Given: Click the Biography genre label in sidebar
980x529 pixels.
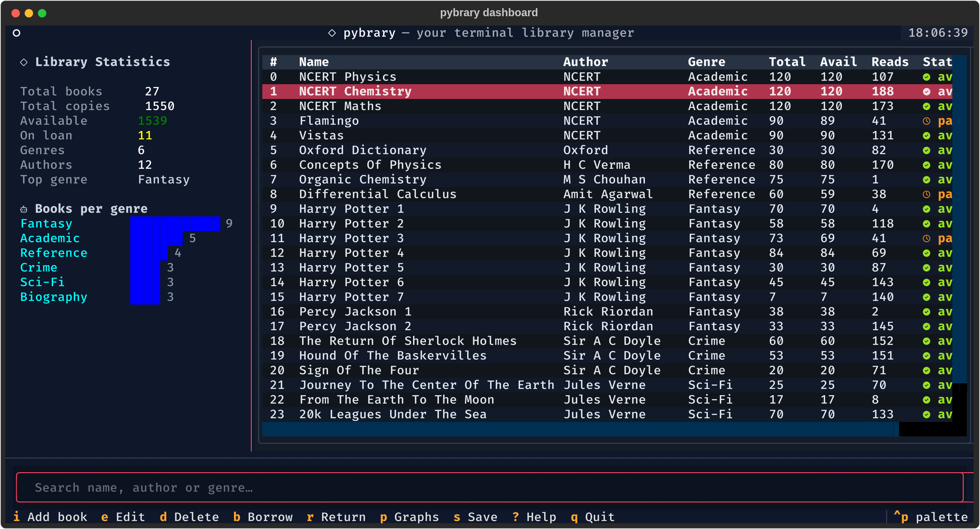Looking at the screenshot, I should click(54, 297).
